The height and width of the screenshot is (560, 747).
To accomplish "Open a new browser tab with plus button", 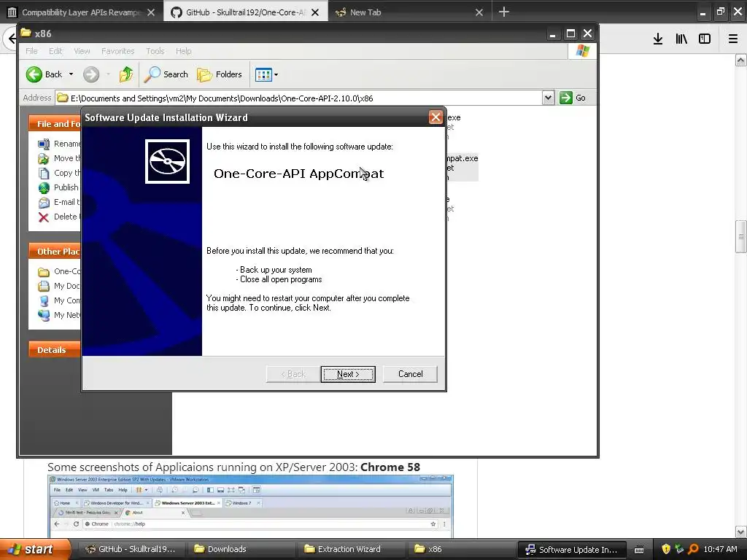I will 503,12.
